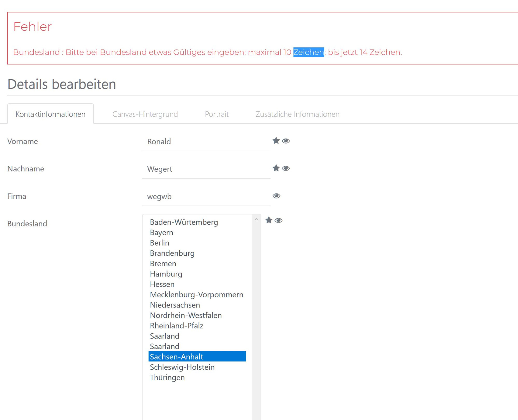Select Hamburg in the Bundesland list
This screenshot has width=518, height=420.
[x=197, y=274]
